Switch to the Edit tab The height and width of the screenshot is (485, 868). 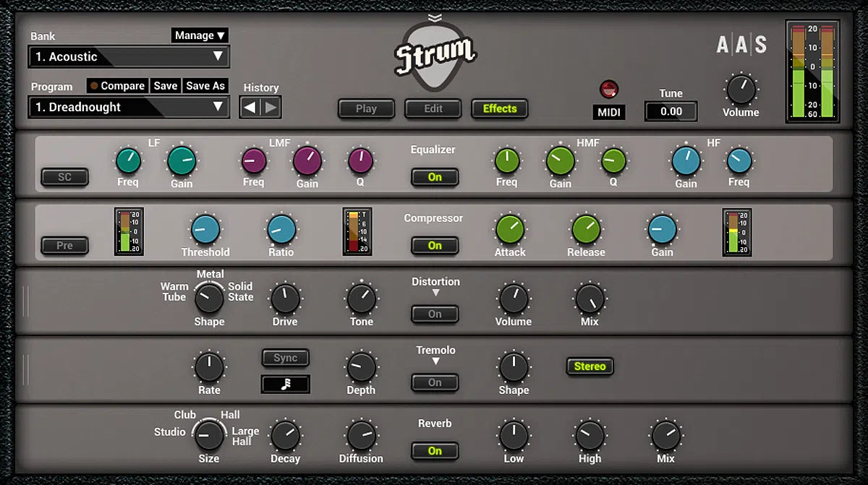click(433, 109)
